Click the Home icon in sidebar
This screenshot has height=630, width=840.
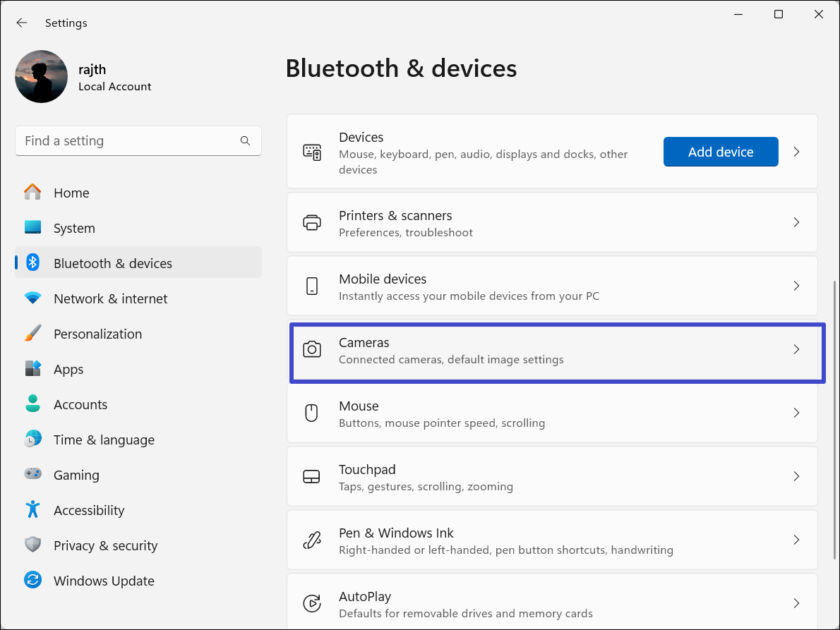point(32,193)
